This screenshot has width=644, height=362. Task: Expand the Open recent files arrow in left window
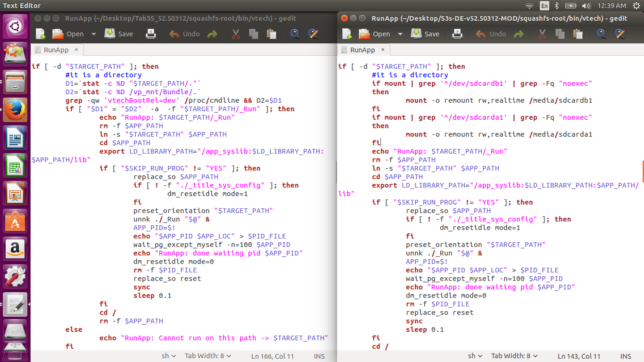point(93,34)
